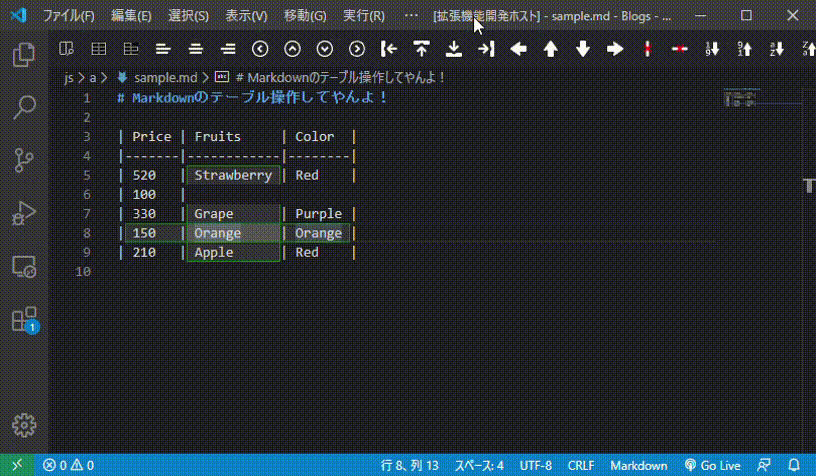
Task: Insert a row below icon
Action: (454, 49)
